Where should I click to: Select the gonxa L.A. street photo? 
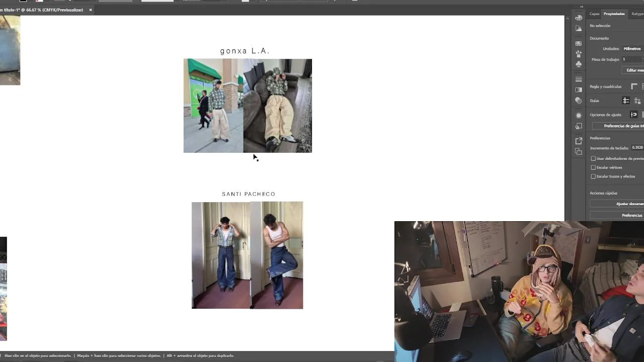coord(213,106)
